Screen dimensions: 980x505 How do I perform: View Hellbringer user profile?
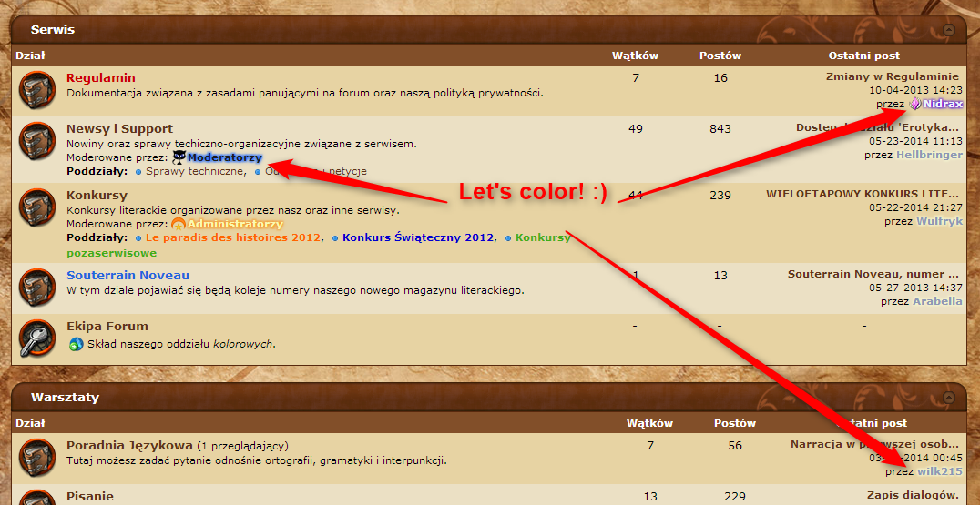[x=929, y=155]
